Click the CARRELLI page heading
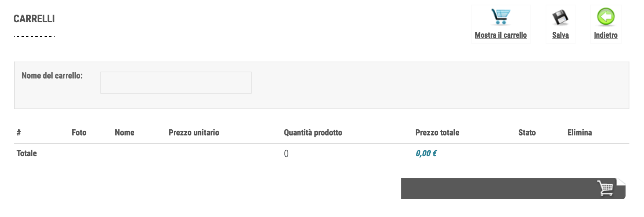This screenshot has width=644, height=217. click(x=34, y=19)
